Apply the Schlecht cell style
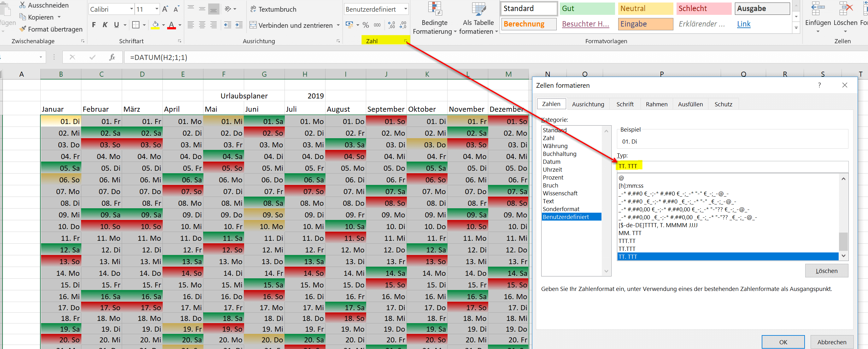 [704, 9]
